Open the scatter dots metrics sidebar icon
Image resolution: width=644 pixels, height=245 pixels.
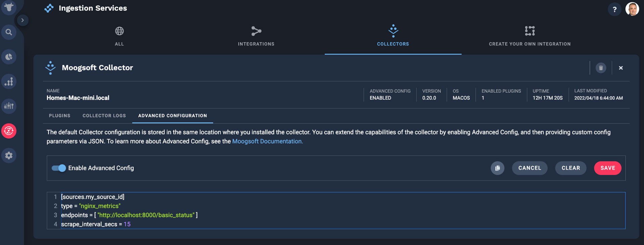(x=9, y=81)
